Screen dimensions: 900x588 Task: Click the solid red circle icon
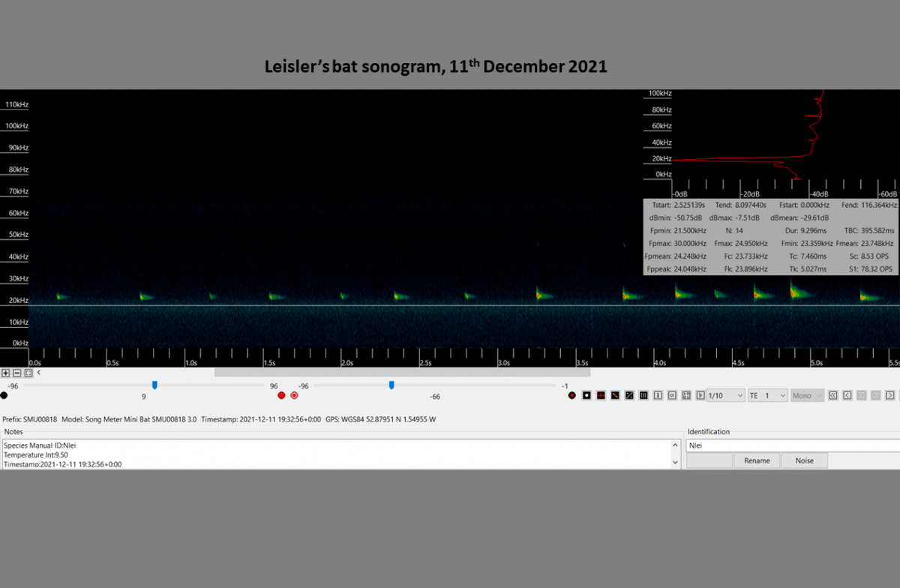(281, 395)
